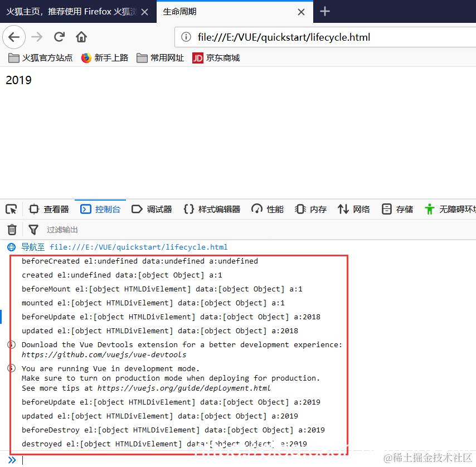The width and height of the screenshot is (476, 467).
Task: Open the 常用网址 bookmarks folder
Action: (x=161, y=57)
